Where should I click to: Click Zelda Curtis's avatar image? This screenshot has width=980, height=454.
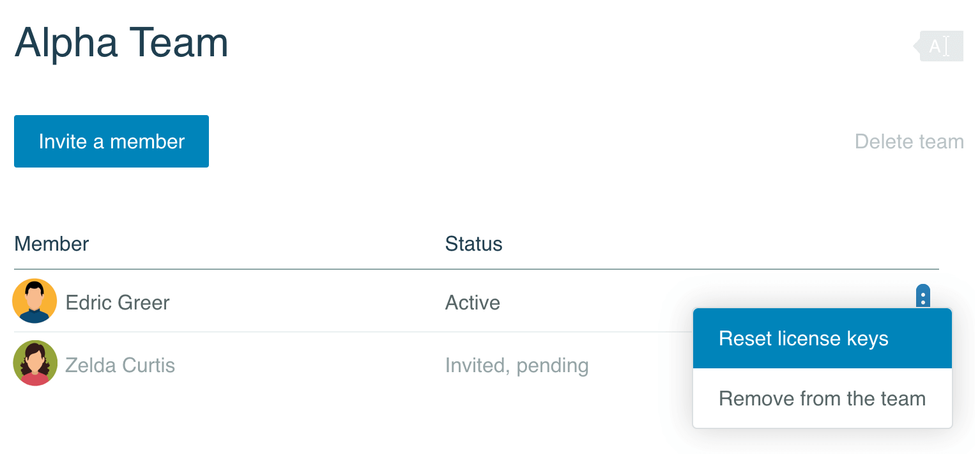(35, 363)
